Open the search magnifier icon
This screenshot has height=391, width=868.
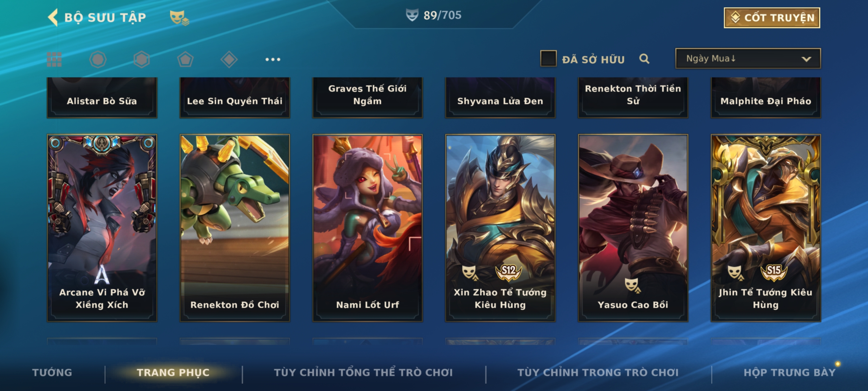tap(644, 59)
